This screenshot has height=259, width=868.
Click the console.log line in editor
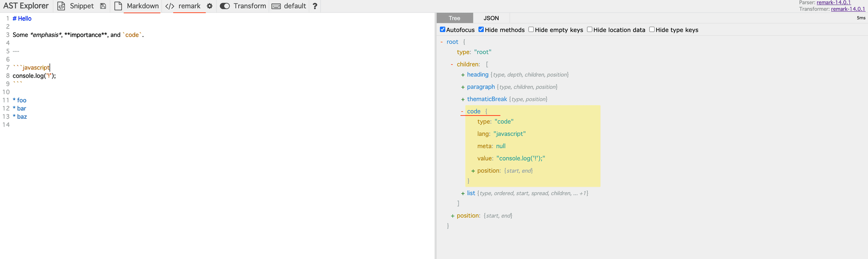pos(34,76)
